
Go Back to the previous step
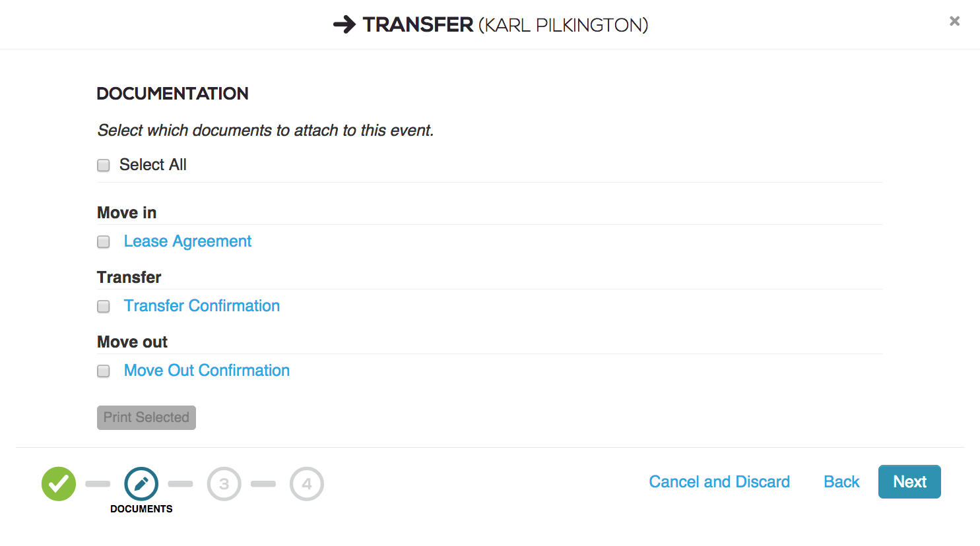(x=841, y=482)
